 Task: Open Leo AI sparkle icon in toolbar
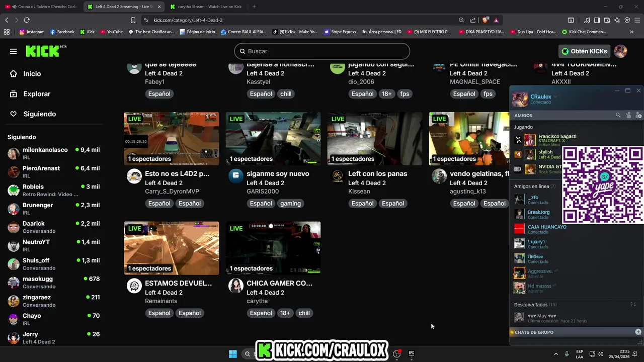[x=617, y=20]
